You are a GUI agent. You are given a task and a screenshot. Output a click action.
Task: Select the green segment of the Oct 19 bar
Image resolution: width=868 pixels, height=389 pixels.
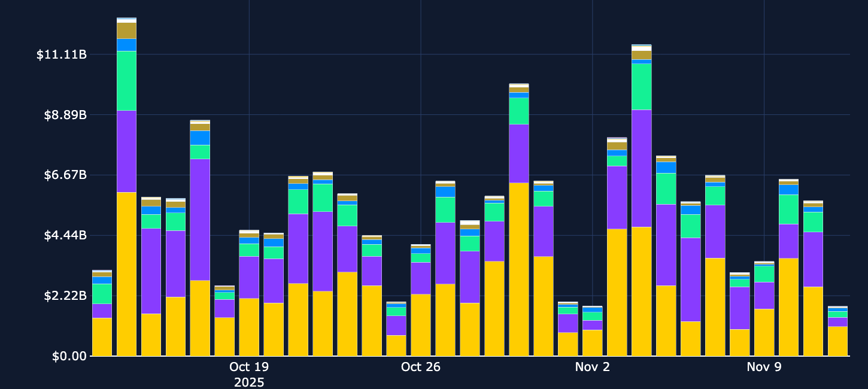click(249, 250)
